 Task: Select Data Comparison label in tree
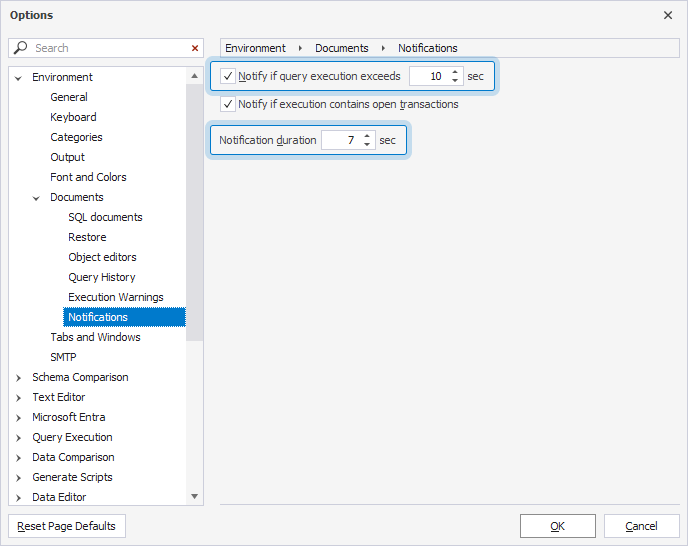tap(73, 457)
